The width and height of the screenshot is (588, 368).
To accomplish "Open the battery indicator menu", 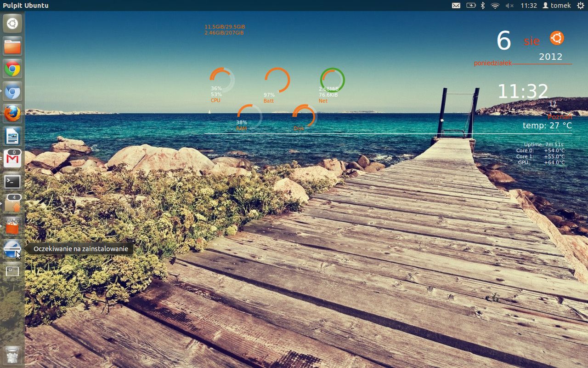I will [x=471, y=6].
